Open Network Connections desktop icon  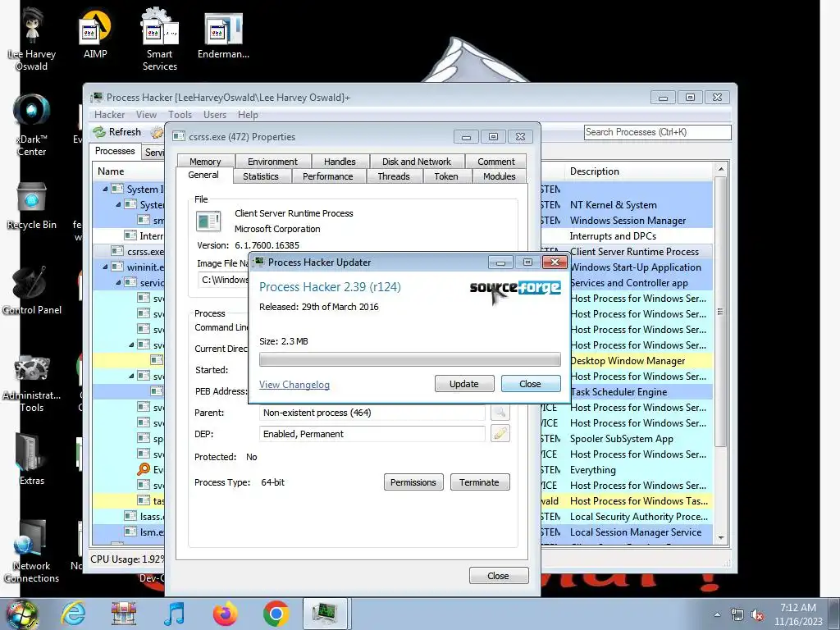(x=32, y=552)
